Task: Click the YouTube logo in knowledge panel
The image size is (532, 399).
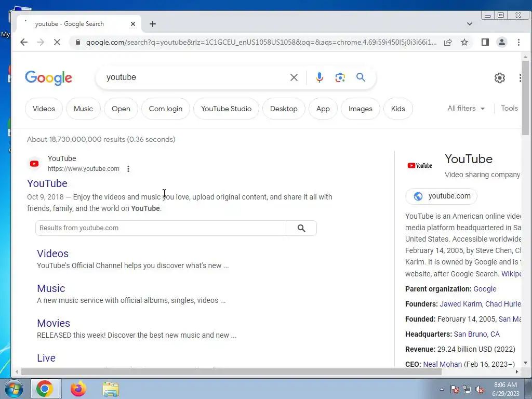Action: coord(420,166)
